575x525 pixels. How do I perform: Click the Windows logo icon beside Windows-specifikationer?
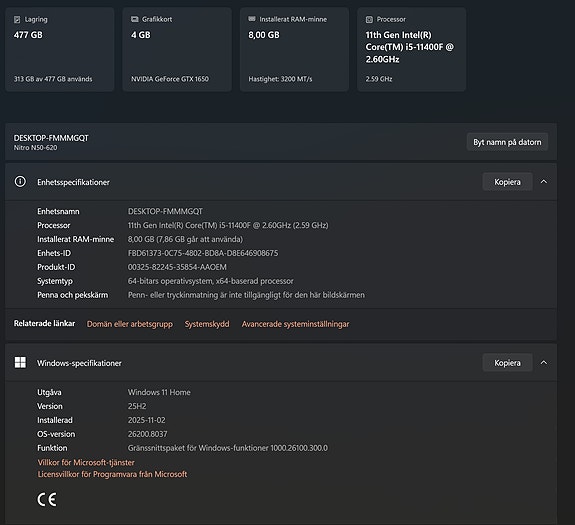point(20,362)
